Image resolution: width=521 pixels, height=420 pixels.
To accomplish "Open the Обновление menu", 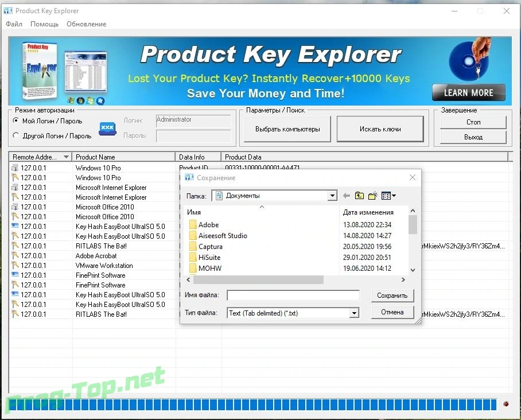I will click(87, 24).
